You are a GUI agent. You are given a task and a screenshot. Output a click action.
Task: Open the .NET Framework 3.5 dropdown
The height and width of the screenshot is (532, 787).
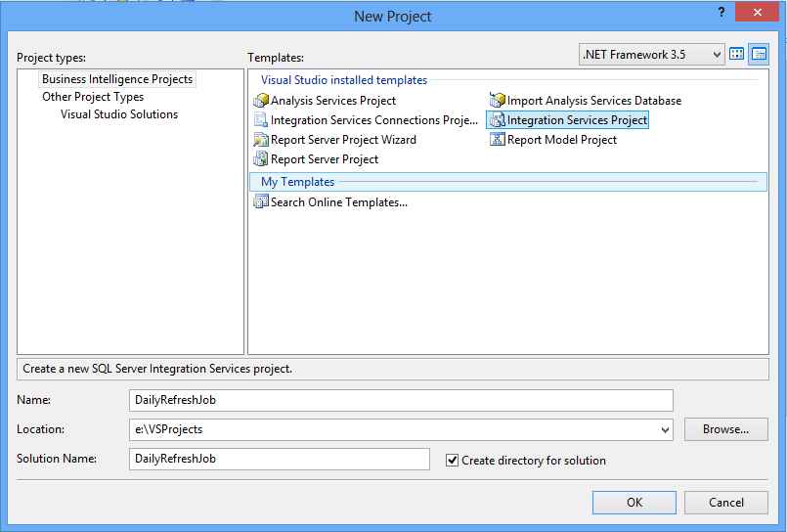(651, 54)
